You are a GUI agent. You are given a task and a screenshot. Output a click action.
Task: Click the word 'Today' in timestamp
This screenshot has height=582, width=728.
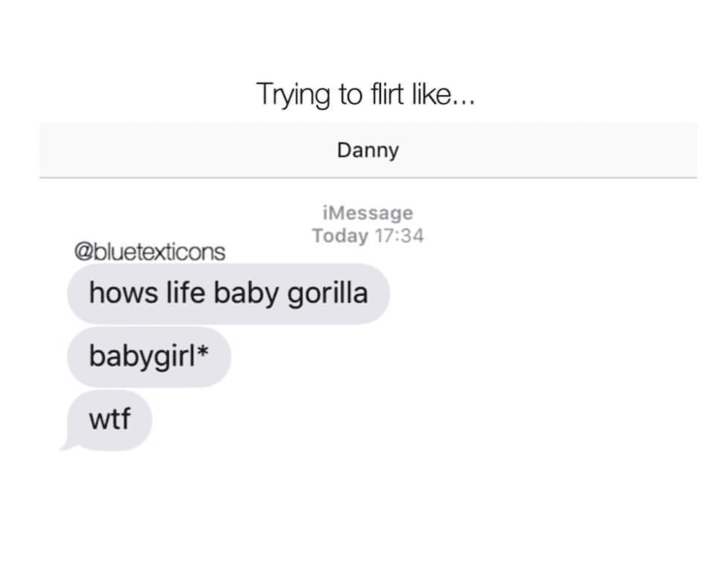tap(340, 236)
